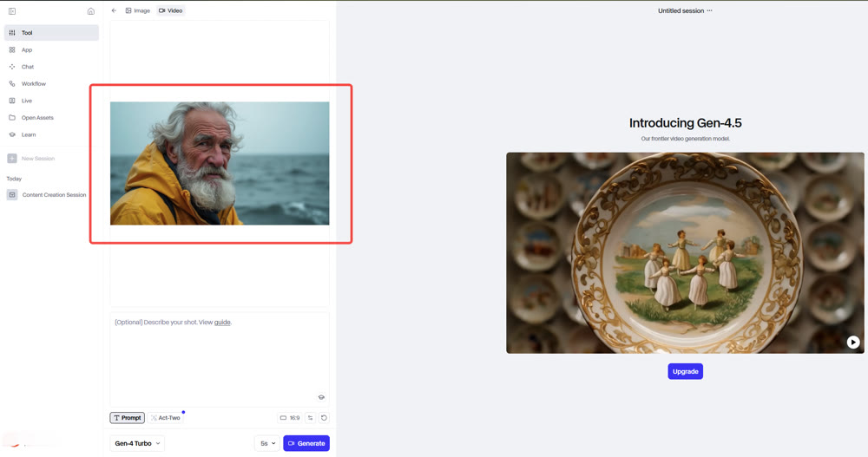Play the Gen-4.5 preview video

pos(853,343)
